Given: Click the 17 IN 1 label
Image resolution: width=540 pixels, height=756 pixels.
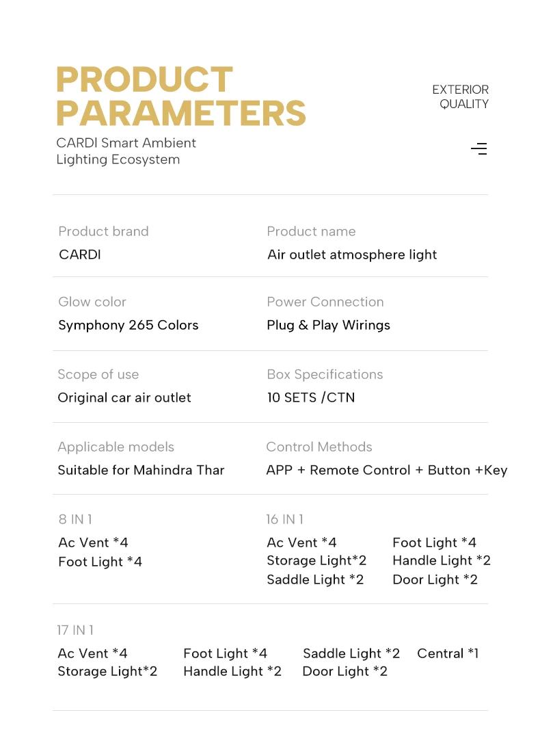Looking at the screenshot, I should pyautogui.click(x=75, y=630).
